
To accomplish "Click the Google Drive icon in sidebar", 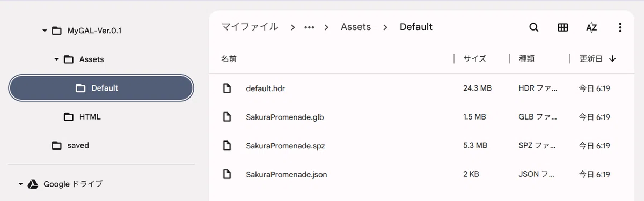I will pyautogui.click(x=33, y=184).
